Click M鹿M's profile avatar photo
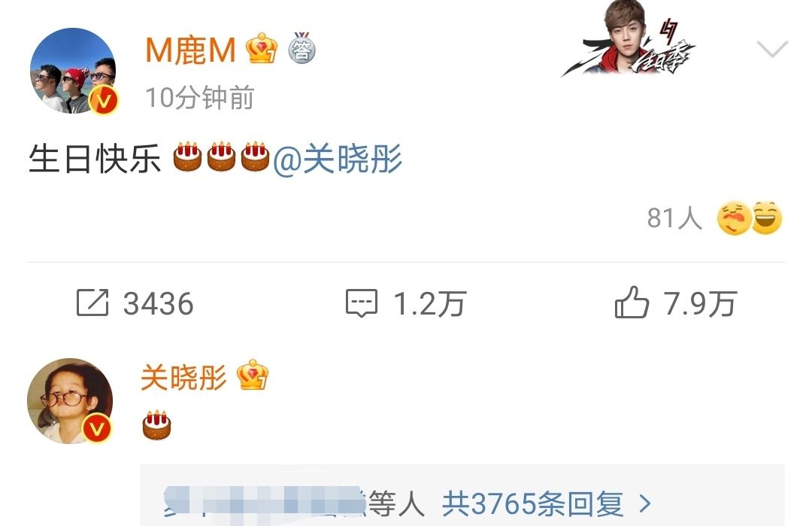This screenshot has width=812, height=526. click(73, 71)
